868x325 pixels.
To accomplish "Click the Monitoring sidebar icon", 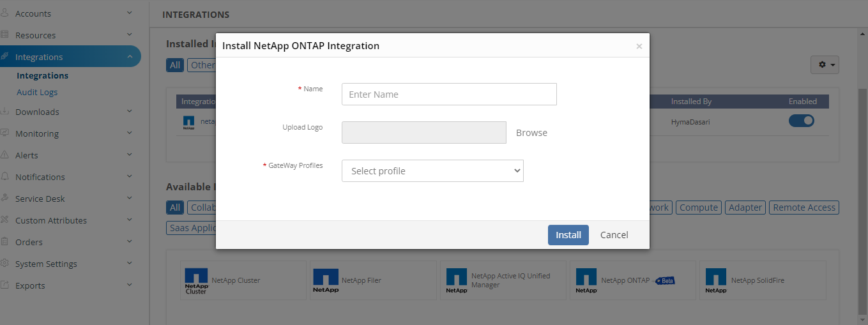I will click(4, 133).
